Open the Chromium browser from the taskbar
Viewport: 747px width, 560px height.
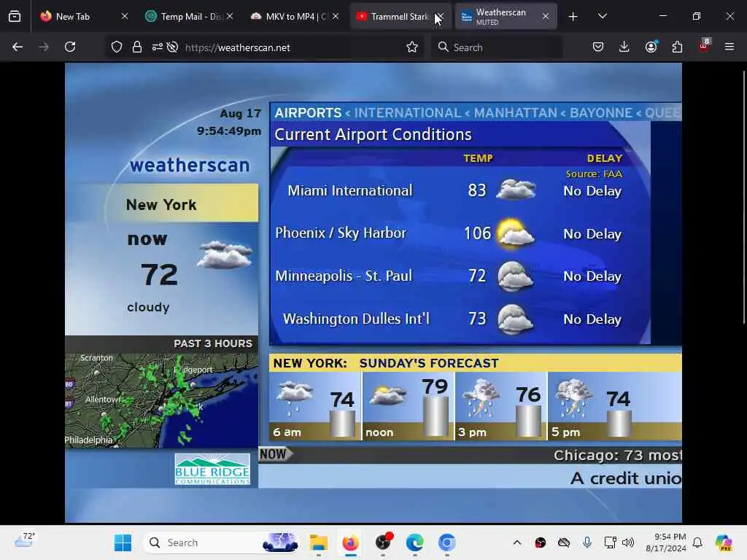click(447, 542)
